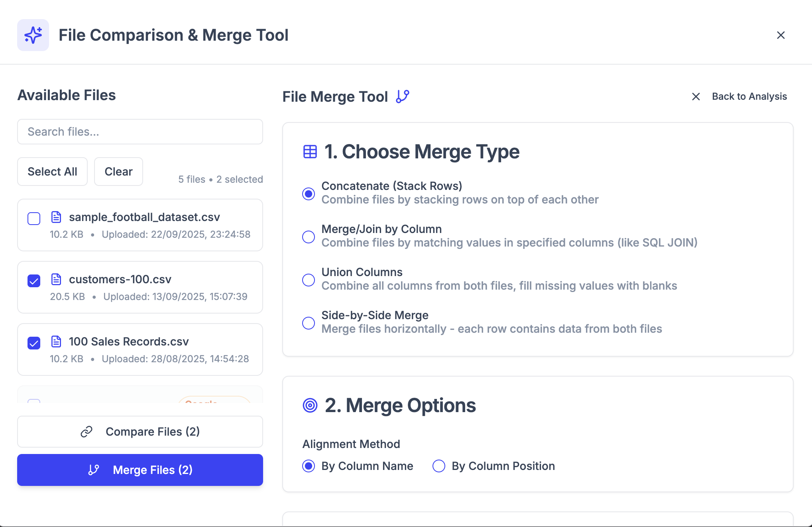Uncheck the customers-100.csv checkbox
This screenshot has height=527, width=812.
pyautogui.click(x=34, y=281)
